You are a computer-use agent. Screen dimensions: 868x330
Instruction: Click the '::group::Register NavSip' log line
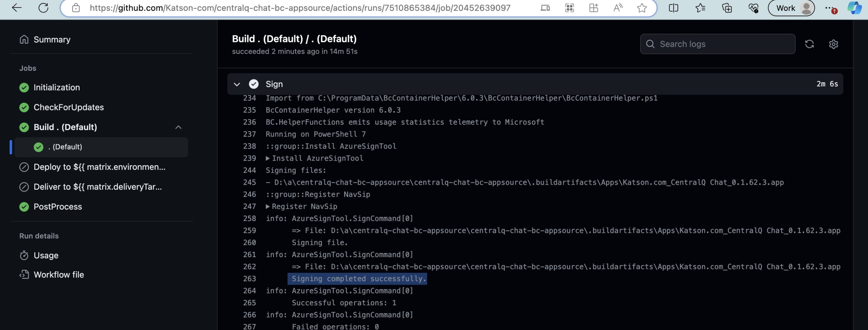[x=318, y=194]
